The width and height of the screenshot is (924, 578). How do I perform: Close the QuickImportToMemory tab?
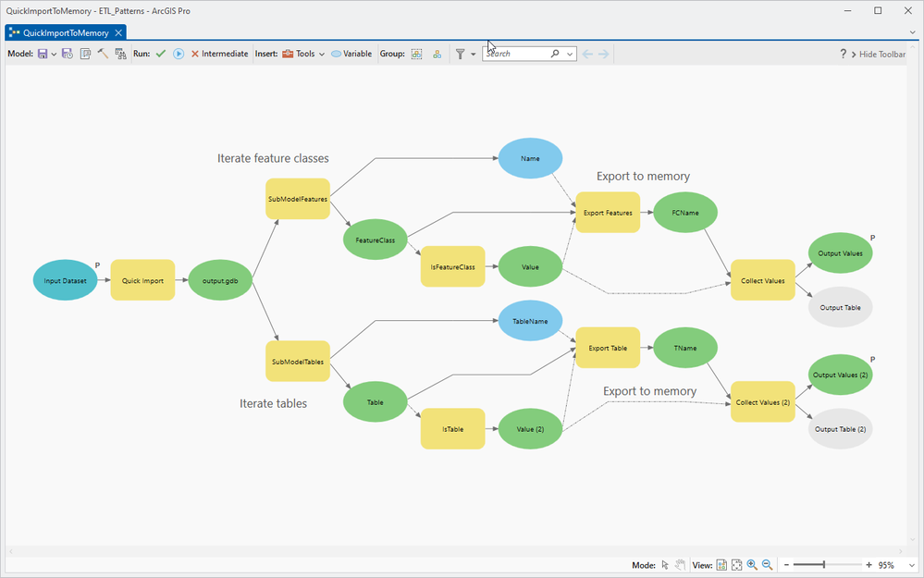point(118,33)
